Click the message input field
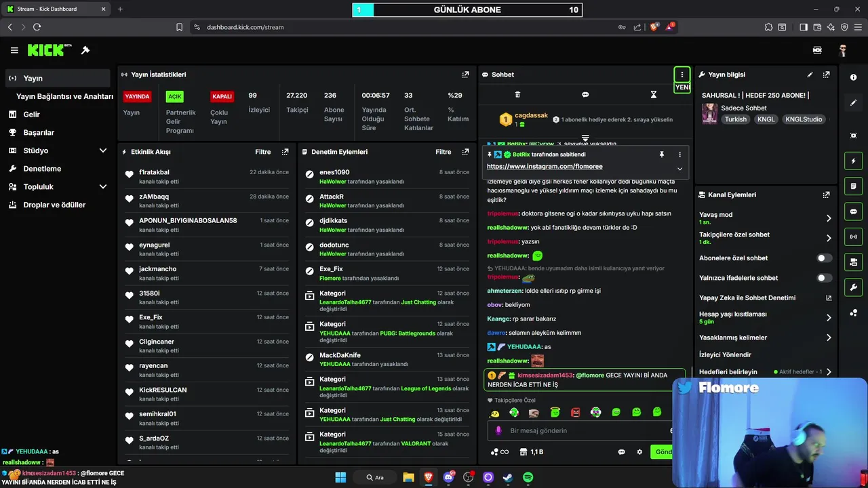 [587, 430]
